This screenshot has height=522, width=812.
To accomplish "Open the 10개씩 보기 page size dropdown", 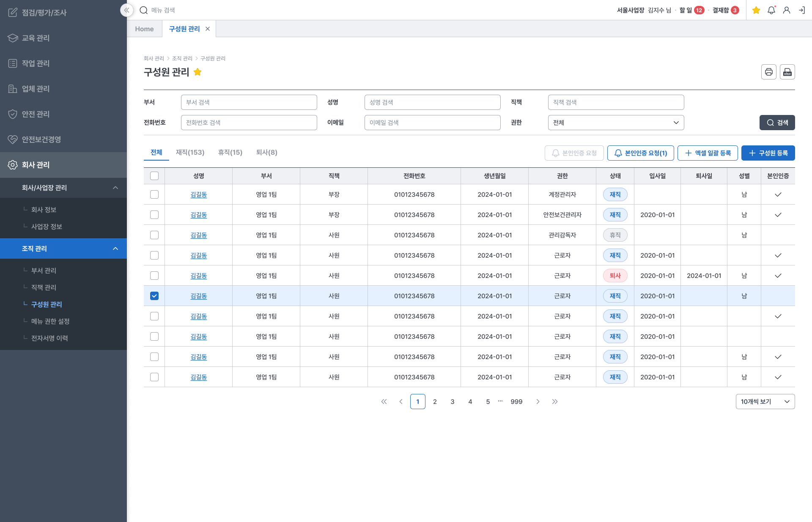I will pyautogui.click(x=765, y=402).
